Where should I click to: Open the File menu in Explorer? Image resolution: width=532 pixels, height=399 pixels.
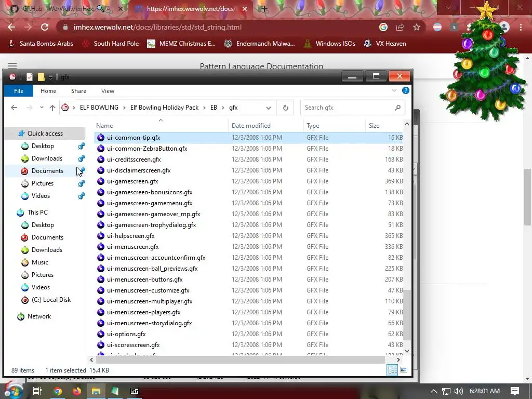[x=19, y=91]
